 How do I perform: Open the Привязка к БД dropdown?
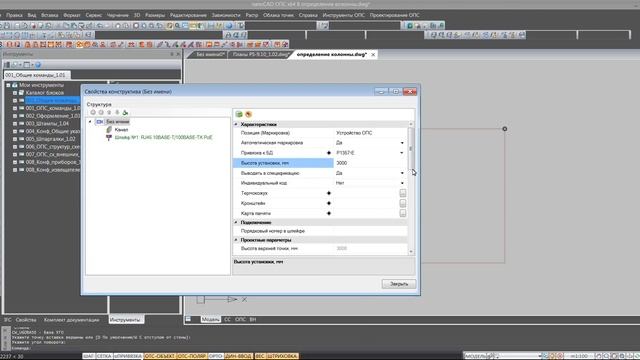[402, 153]
